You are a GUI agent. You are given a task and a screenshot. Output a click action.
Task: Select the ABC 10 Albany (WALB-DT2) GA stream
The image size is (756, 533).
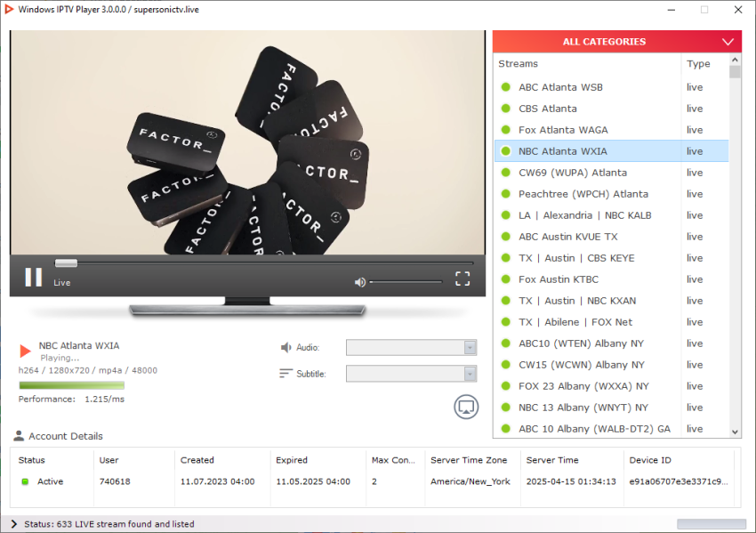pos(611,428)
